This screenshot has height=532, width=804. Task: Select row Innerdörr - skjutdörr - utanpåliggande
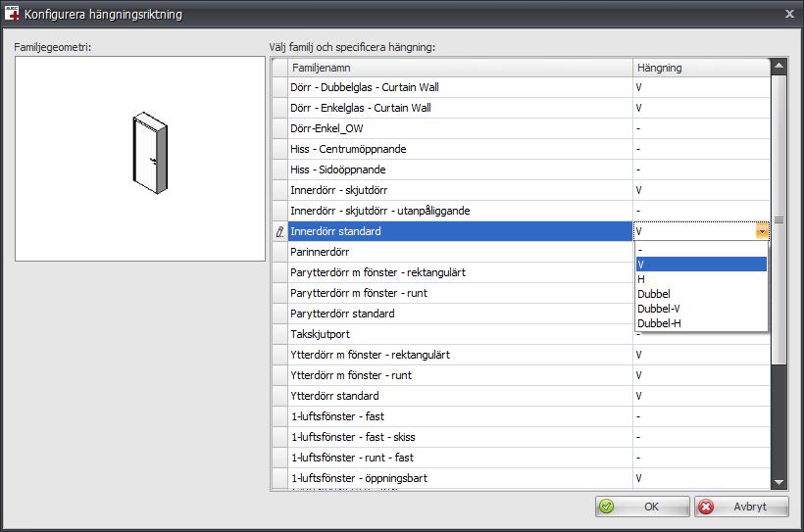coord(460,211)
